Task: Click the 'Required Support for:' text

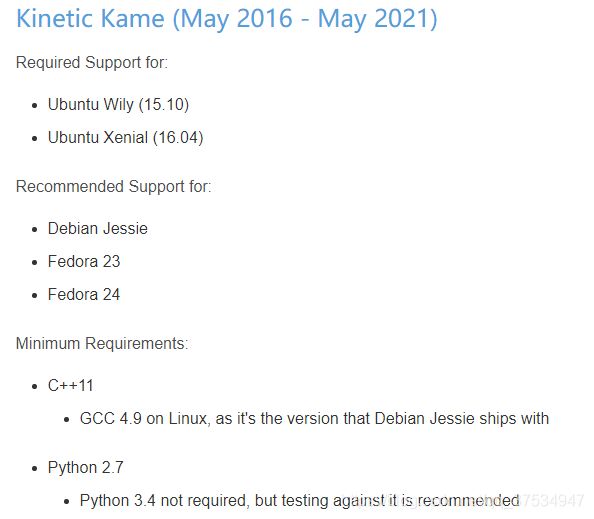Action: [92, 63]
